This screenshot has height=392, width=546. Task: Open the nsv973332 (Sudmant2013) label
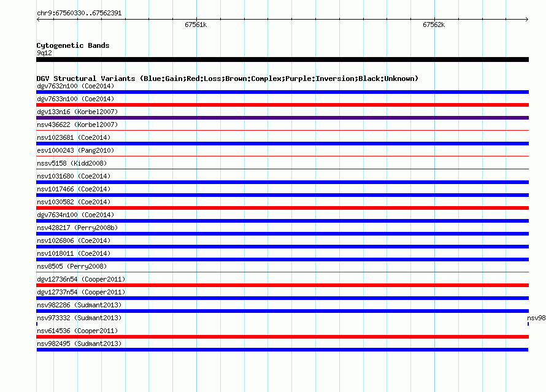pos(79,318)
